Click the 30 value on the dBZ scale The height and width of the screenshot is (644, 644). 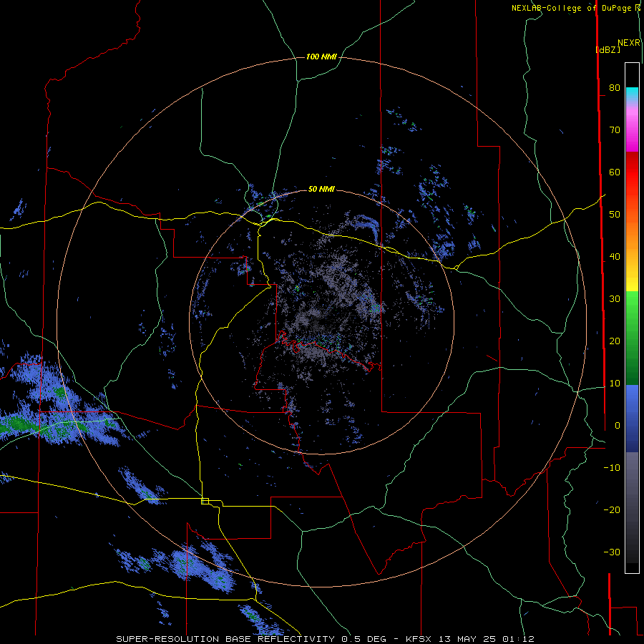[x=615, y=298]
